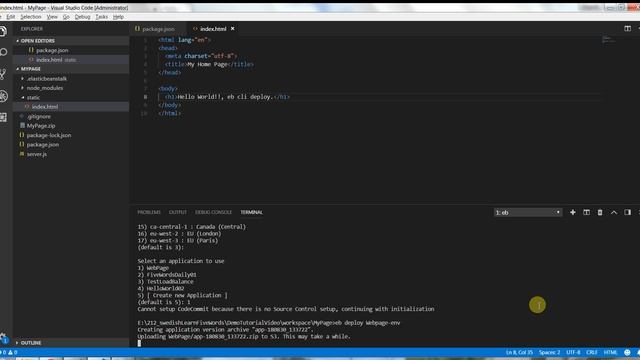640x360 pixels.
Task: Open the .gitignore file
Action: click(x=39, y=116)
